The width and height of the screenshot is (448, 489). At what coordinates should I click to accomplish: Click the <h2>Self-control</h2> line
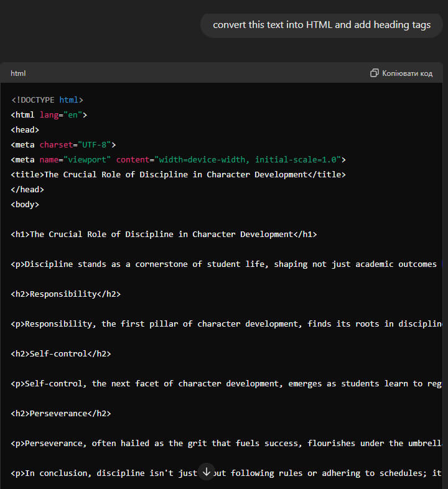coord(61,353)
